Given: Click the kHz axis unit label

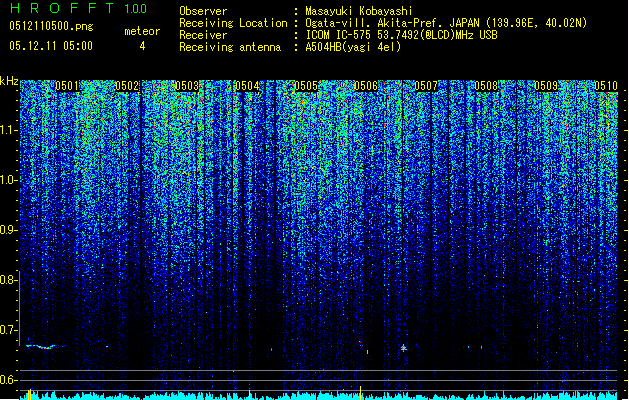Looking at the screenshot, I should [x=9, y=81].
